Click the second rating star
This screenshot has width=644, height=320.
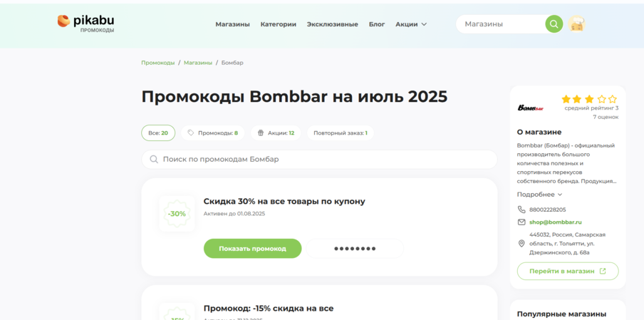[x=578, y=99]
